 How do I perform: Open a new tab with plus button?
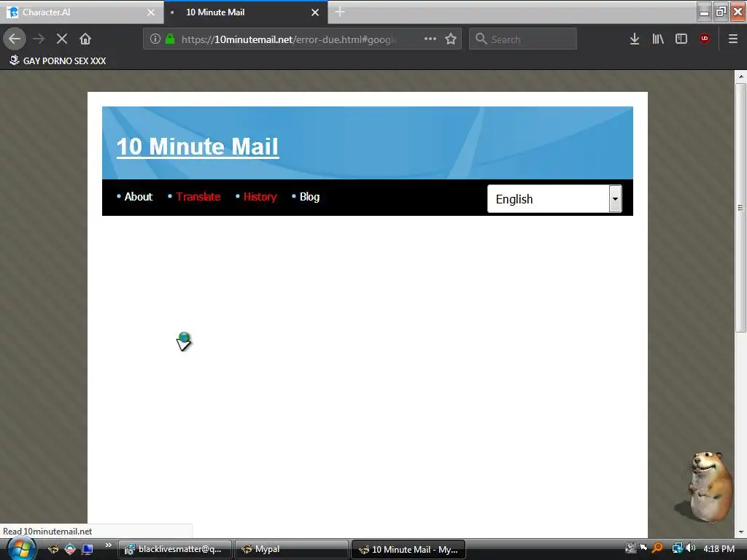click(x=340, y=12)
